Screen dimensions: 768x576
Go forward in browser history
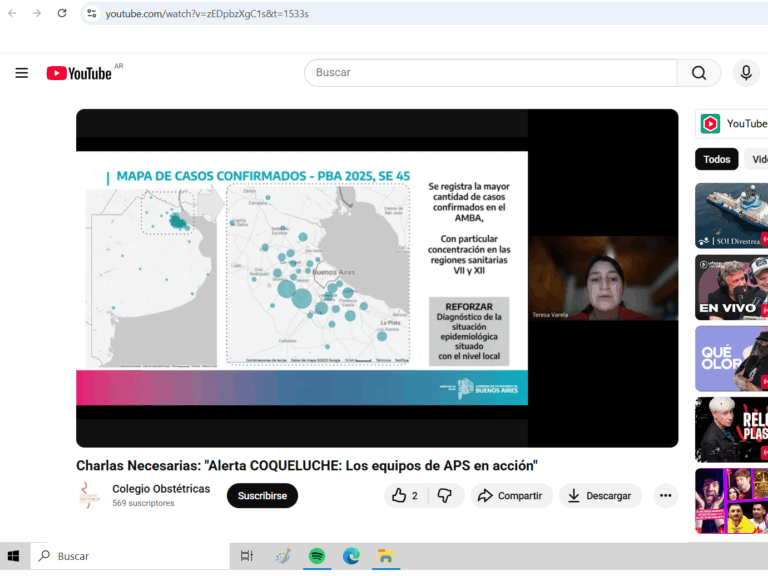click(37, 13)
